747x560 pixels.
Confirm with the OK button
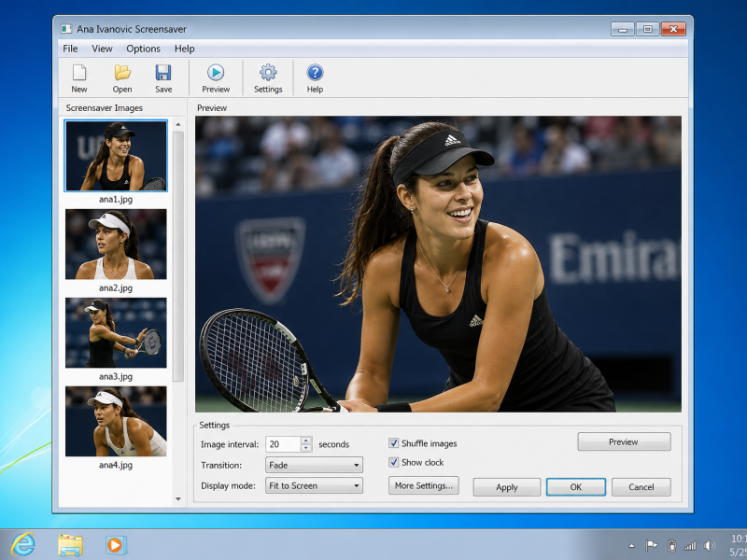pos(576,487)
